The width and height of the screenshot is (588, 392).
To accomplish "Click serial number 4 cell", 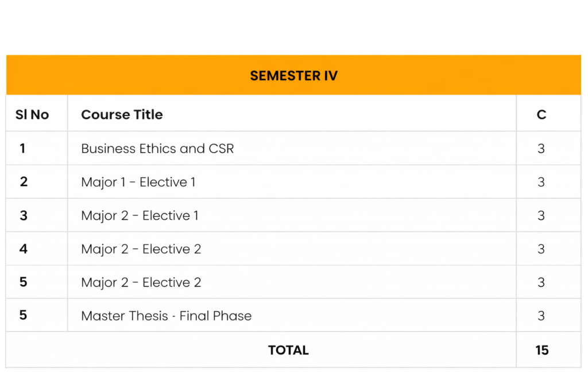I will click(x=24, y=249).
